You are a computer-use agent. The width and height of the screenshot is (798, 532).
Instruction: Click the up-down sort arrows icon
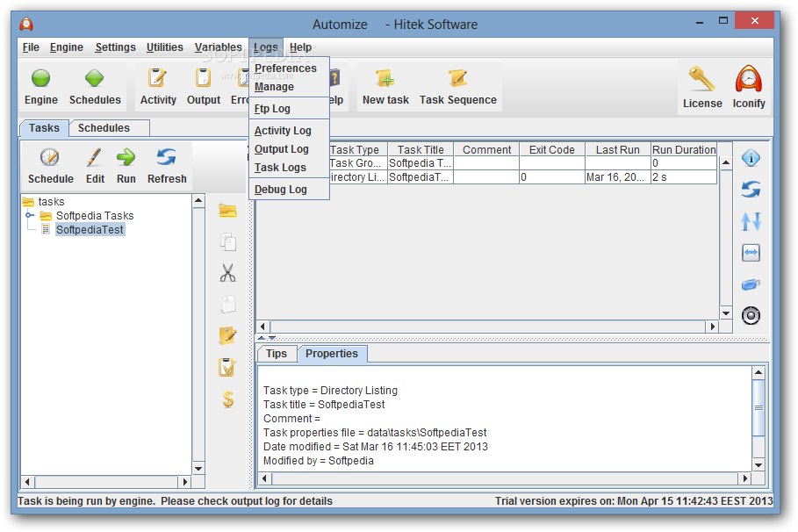(751, 221)
